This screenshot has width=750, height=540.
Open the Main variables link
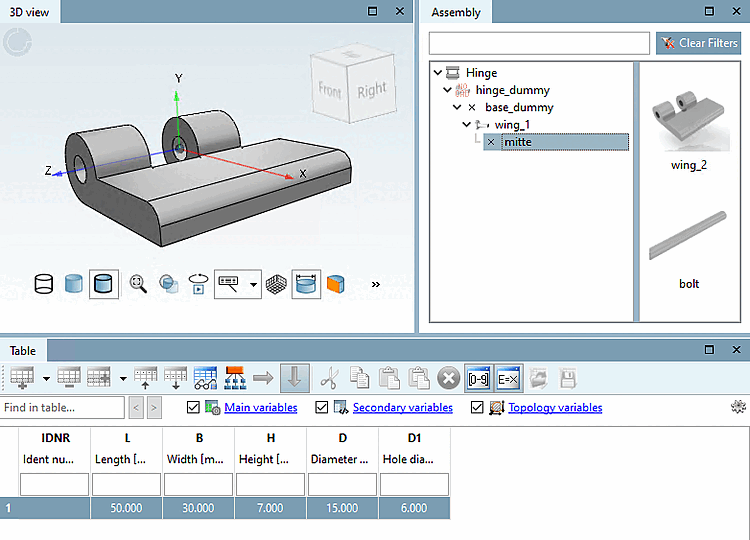click(260, 408)
